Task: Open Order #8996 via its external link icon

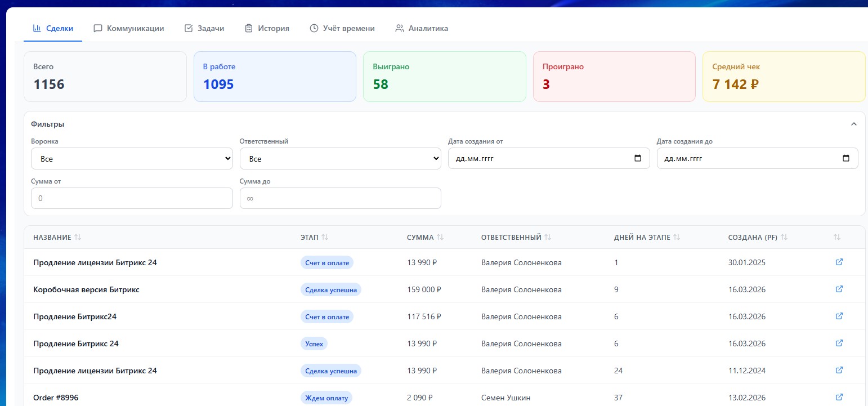Action: (x=839, y=397)
